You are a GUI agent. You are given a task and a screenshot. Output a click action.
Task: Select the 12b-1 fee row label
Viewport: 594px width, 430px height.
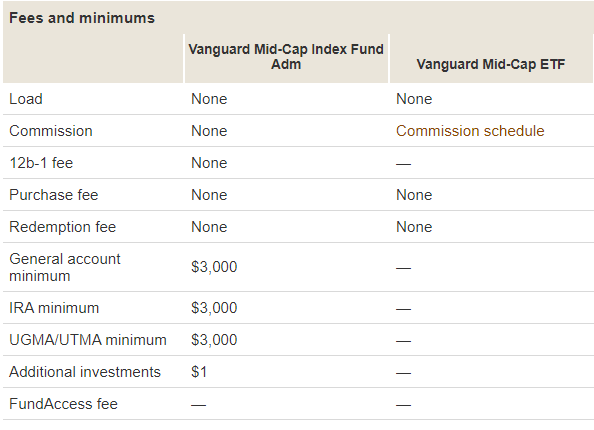[41, 163]
